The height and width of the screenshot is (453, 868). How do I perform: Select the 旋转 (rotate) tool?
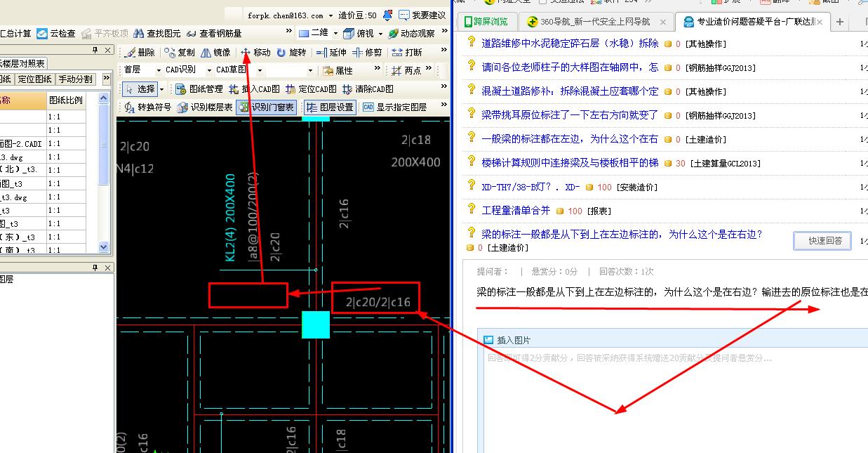click(x=291, y=53)
